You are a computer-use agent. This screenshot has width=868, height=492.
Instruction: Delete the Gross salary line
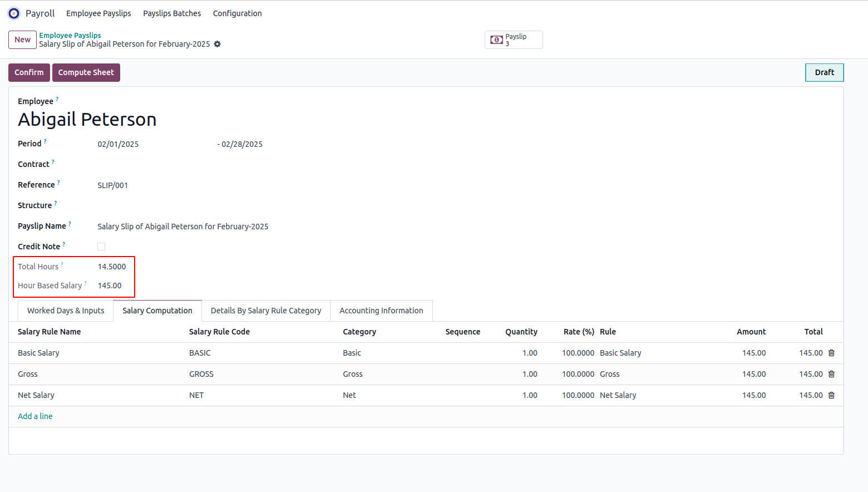click(x=831, y=374)
